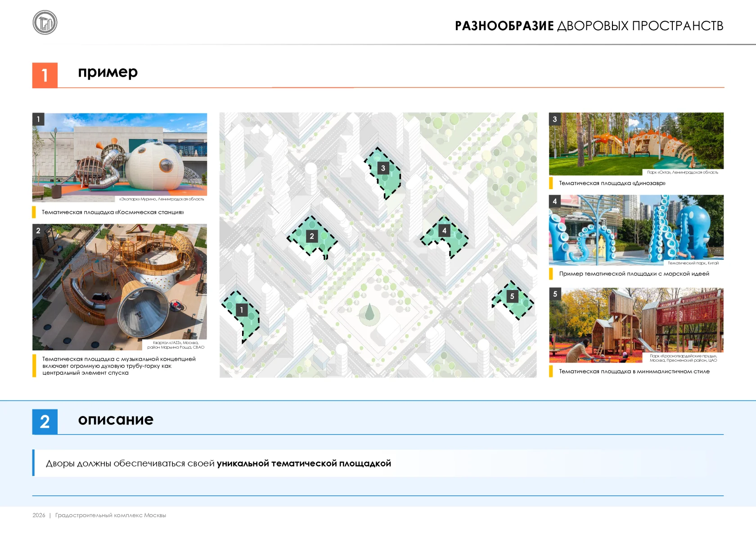
Task: Click number badge 3 on dinosaur photo
Action: point(555,119)
